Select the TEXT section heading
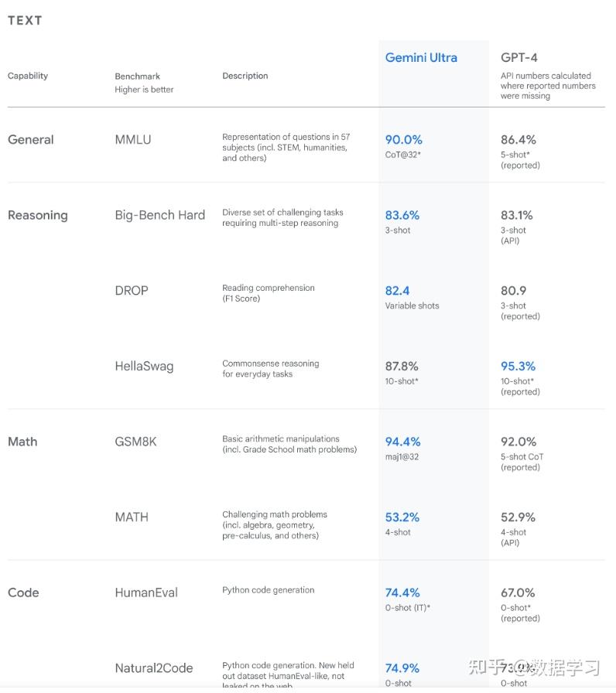This screenshot has height=693, width=616. pyautogui.click(x=25, y=21)
